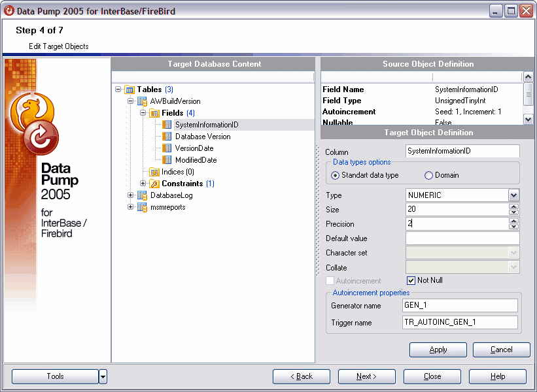Click the Autoincrement Seed row in source
The height and width of the screenshot is (392, 537).
422,112
